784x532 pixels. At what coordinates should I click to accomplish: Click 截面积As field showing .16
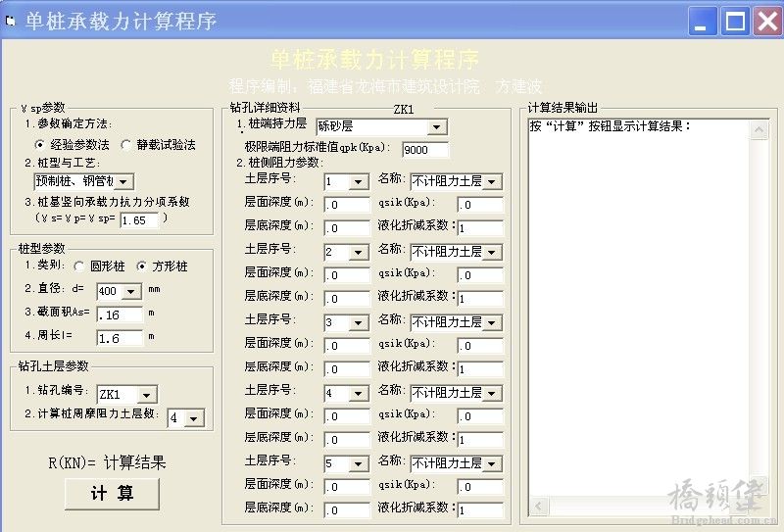click(x=120, y=314)
